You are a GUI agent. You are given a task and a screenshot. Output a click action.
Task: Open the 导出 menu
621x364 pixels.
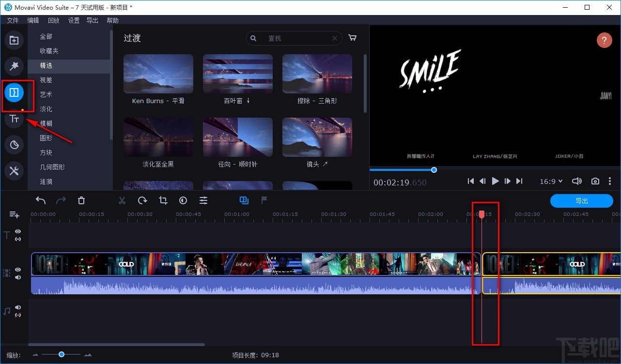[x=92, y=20]
